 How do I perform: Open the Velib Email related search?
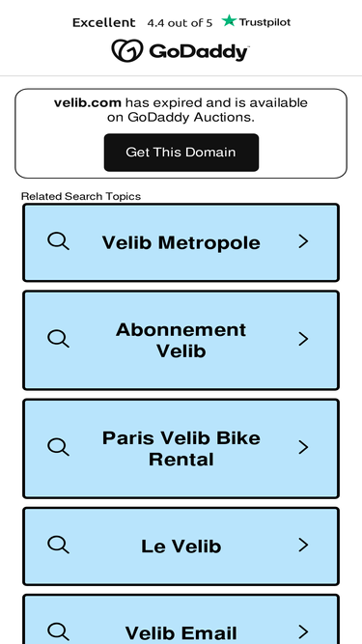coord(181,619)
